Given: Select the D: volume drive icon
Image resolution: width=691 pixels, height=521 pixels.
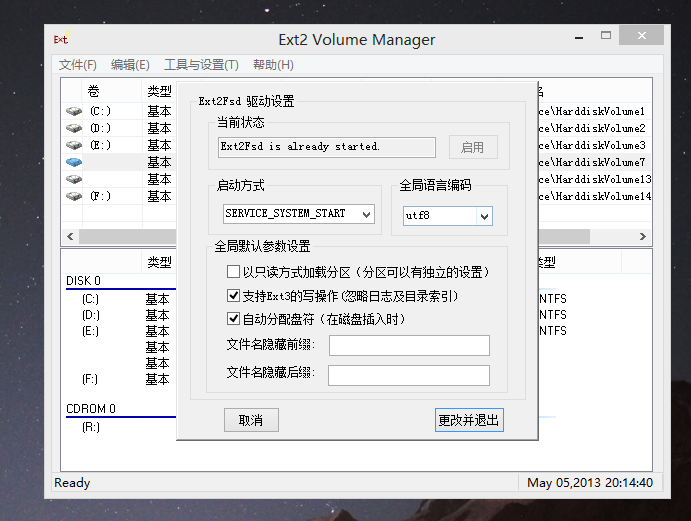Looking at the screenshot, I should 74,128.
